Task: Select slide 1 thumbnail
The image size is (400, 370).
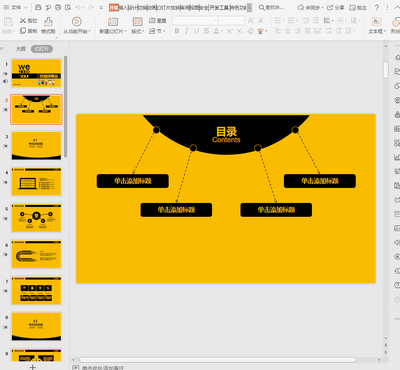Action: tap(36, 73)
